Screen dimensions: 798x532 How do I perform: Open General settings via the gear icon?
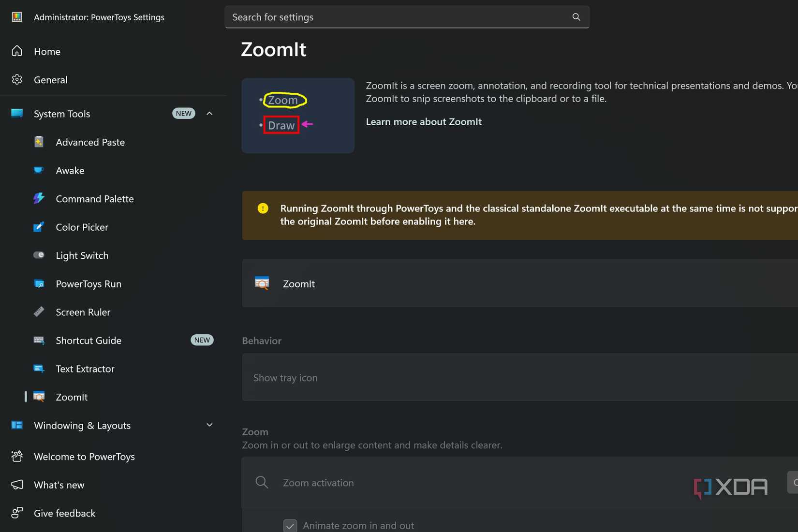pyautogui.click(x=17, y=80)
